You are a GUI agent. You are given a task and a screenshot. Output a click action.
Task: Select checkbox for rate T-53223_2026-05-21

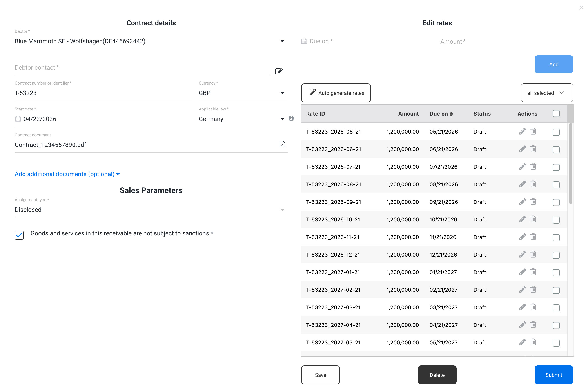point(556,132)
